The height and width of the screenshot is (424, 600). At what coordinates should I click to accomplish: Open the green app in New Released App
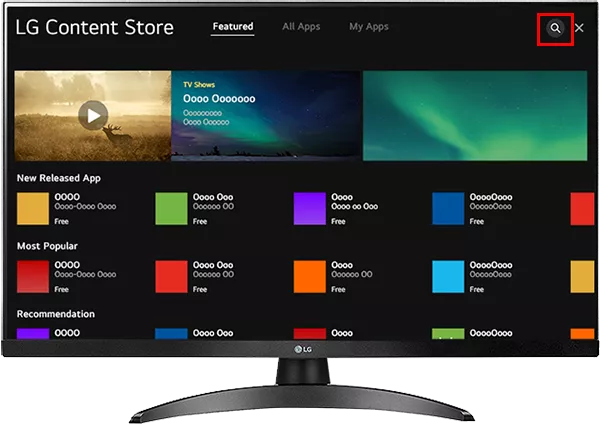click(171, 209)
